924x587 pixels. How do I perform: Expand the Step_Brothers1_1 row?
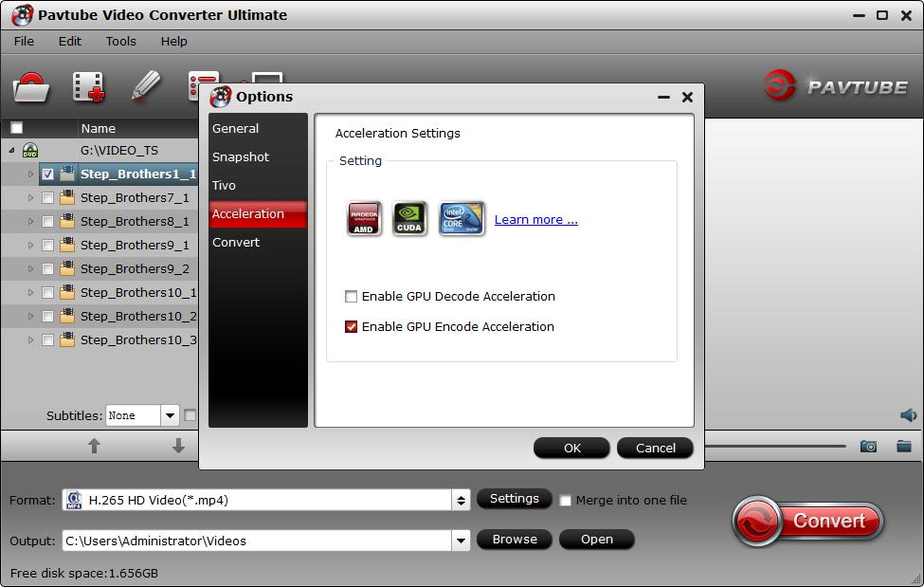point(30,174)
